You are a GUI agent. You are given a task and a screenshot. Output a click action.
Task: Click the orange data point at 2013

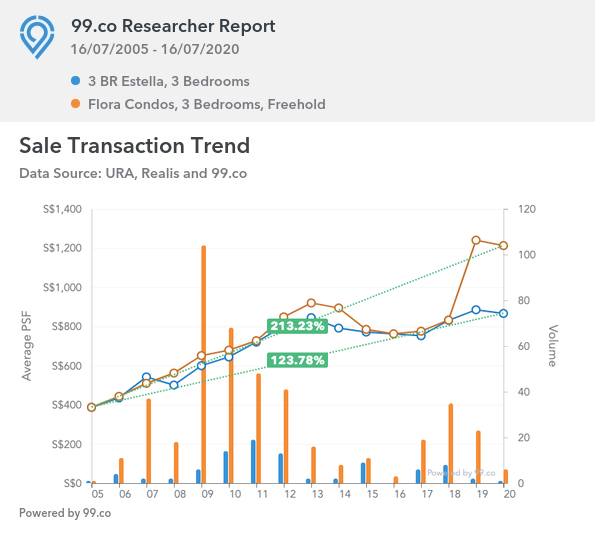311,303
